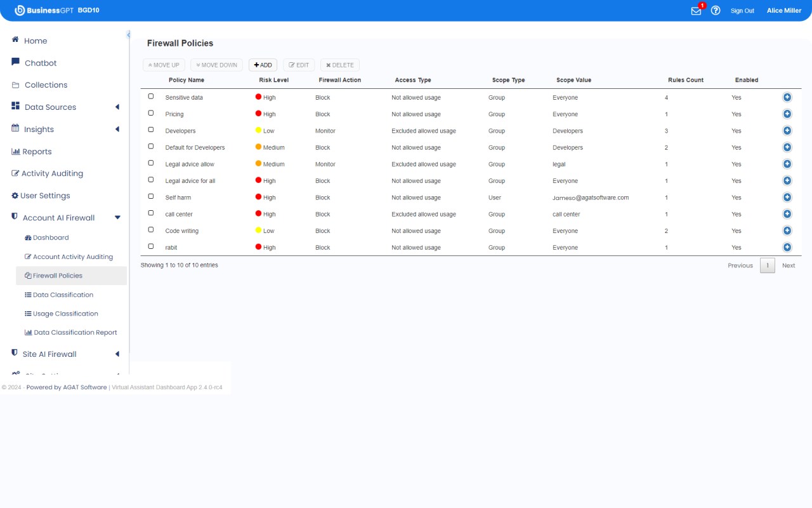Tick the Sensitive data policy checkbox
This screenshot has width=812, height=508.
coord(151,97)
